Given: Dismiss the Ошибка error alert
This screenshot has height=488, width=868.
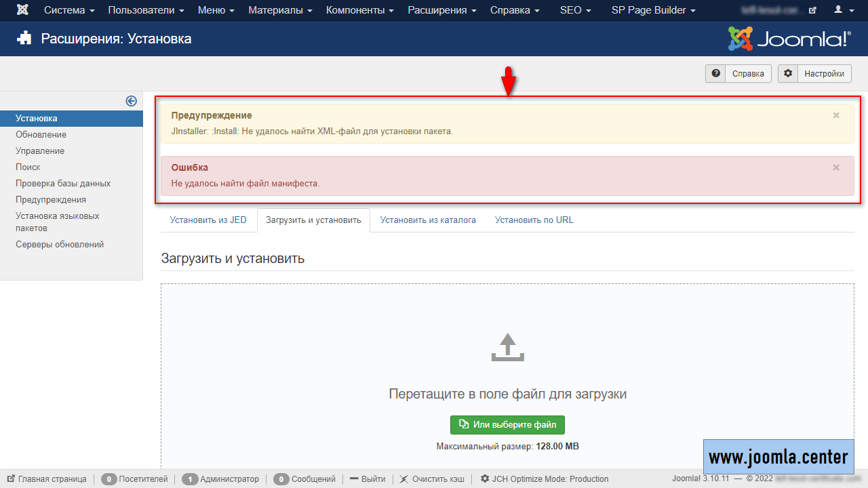Looking at the screenshot, I should click(836, 167).
